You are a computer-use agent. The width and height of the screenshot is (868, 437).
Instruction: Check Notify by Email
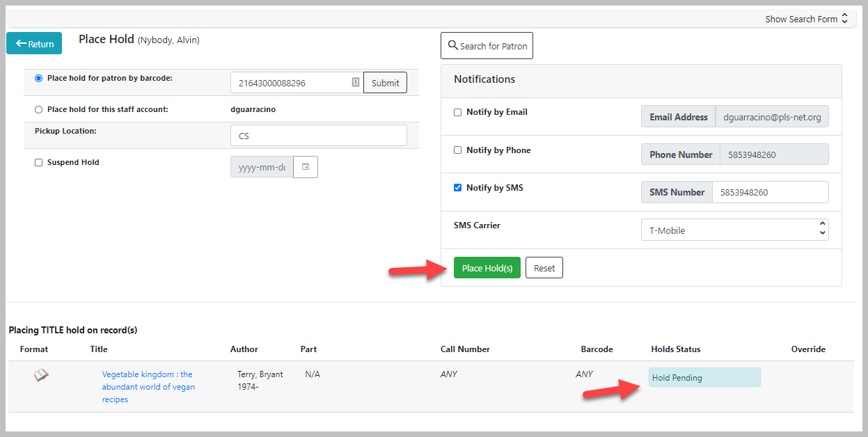457,112
